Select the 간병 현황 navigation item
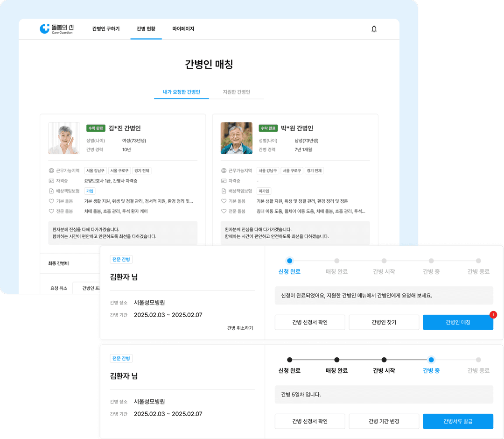Image resolution: width=504 pixels, height=439 pixels. pyautogui.click(x=146, y=29)
